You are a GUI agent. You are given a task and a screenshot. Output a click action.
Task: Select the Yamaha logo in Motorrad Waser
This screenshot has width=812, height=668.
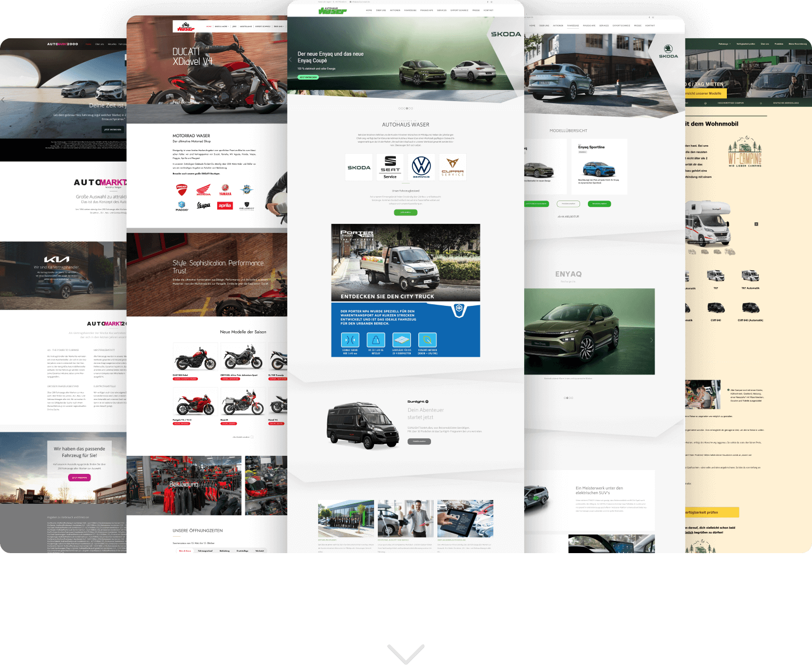[225, 189]
